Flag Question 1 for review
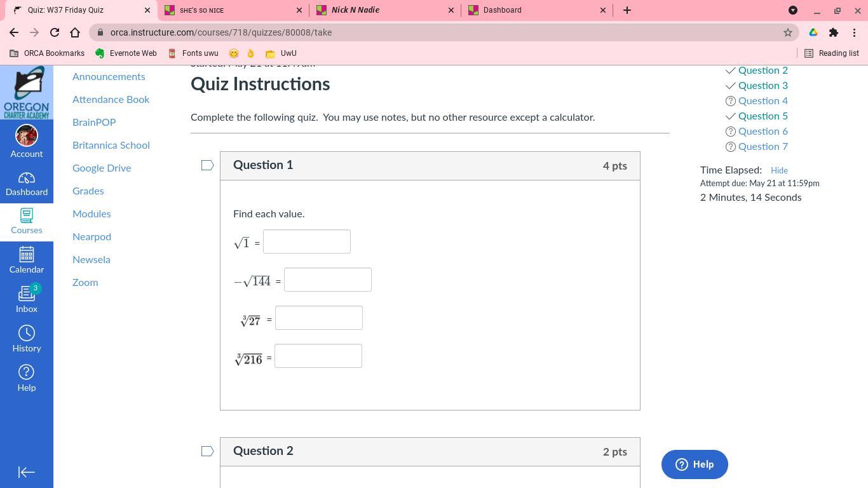This screenshot has height=488, width=868. [x=207, y=165]
